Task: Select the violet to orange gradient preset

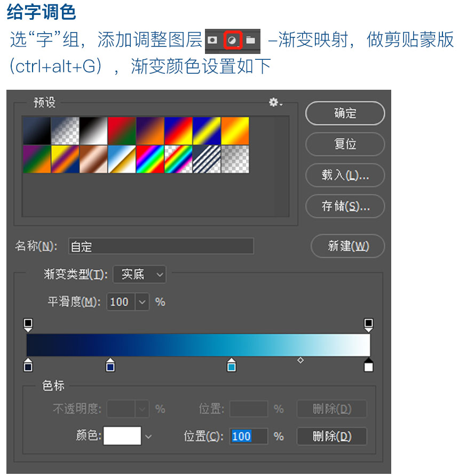Action: (x=150, y=131)
